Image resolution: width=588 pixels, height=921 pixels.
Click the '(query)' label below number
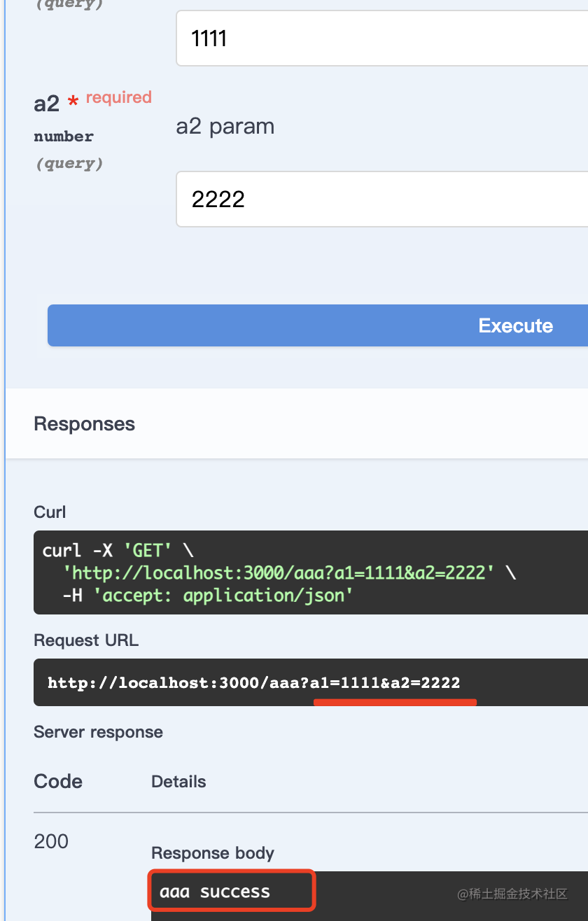[69, 164]
